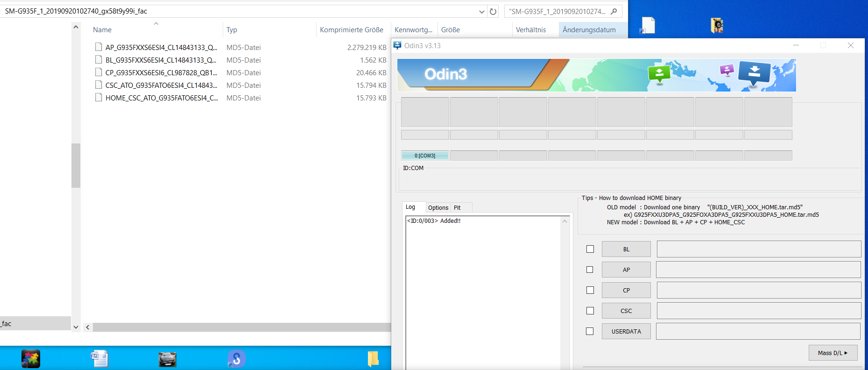868x370 pixels.
Task: Click the AP file path field
Action: click(x=758, y=270)
